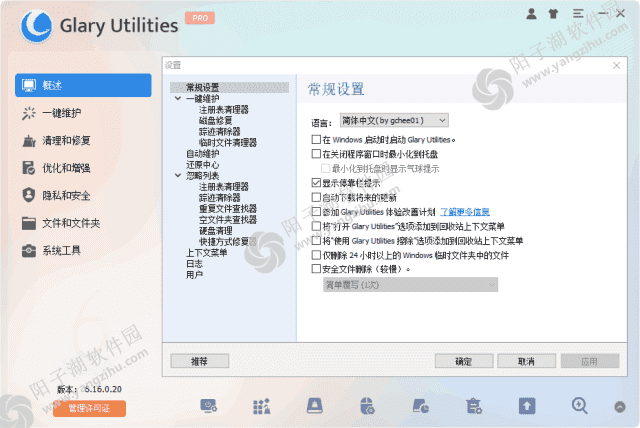Select 自动维护 in settings tree
Image resolution: width=640 pixels, height=428 pixels.
(x=202, y=153)
